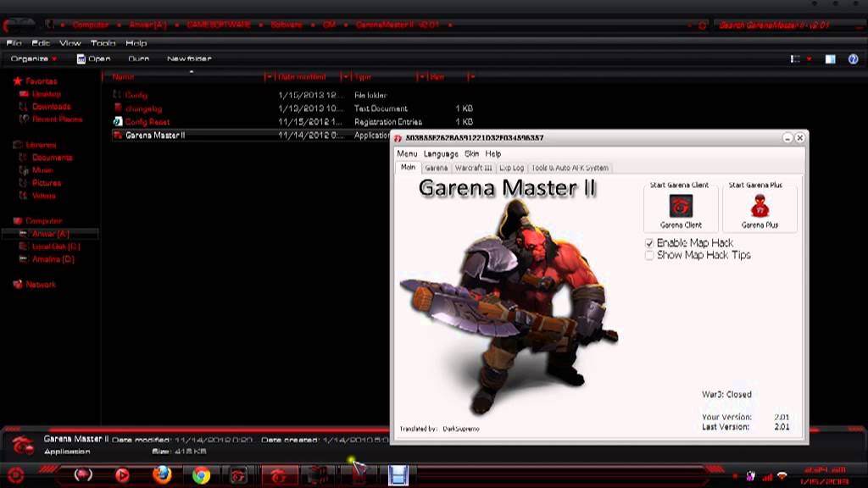The height and width of the screenshot is (488, 868).
Task: Launch Garena Client from its icon
Action: (x=681, y=207)
